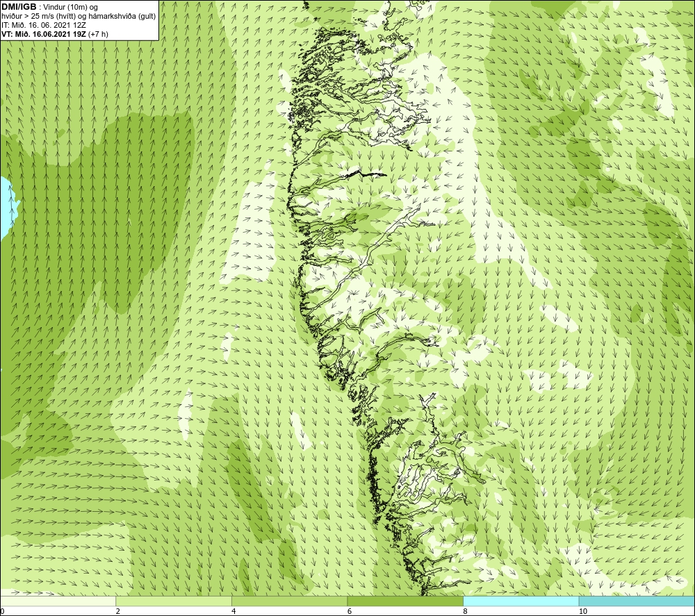Click the teal legend swatch above 10 m/s
Screen dimensions: 695x616
click(x=637, y=601)
